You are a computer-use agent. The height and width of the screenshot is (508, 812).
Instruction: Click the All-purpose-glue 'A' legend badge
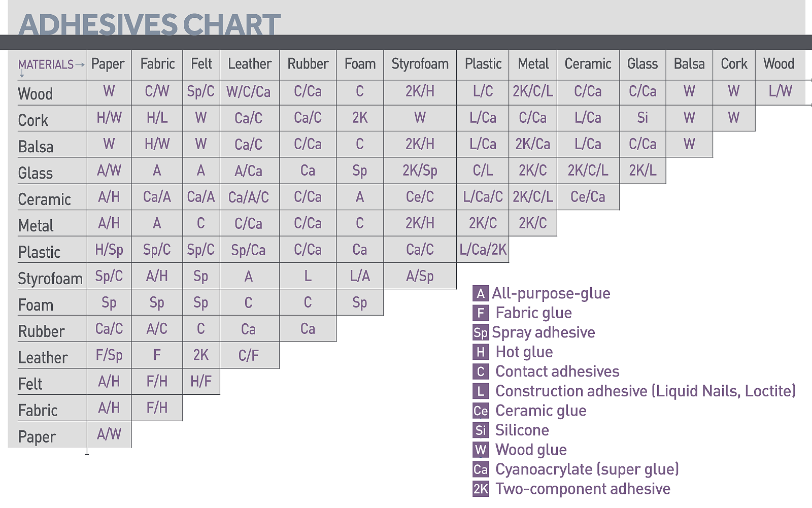click(480, 293)
